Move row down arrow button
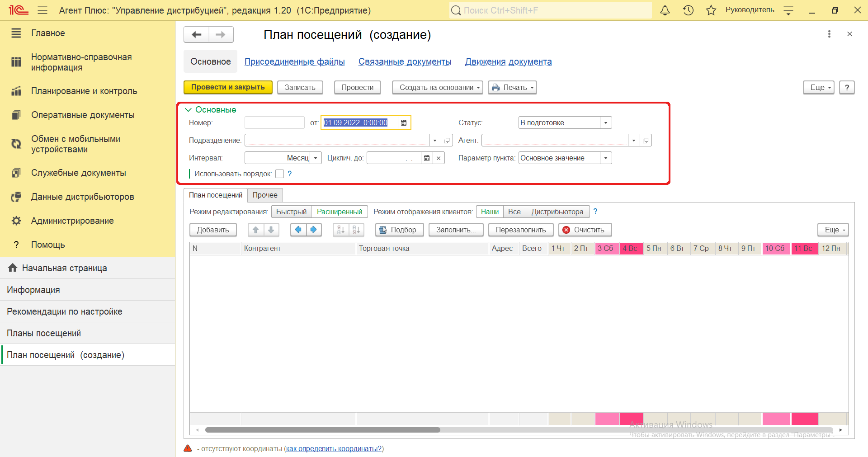Viewport: 868px width, 457px height. 271,230
